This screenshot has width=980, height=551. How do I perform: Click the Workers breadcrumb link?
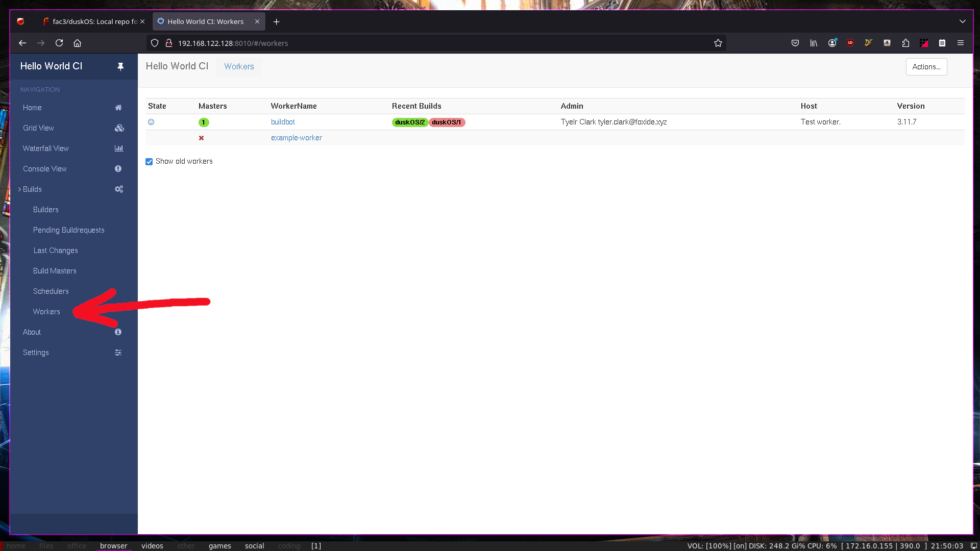[x=239, y=67]
